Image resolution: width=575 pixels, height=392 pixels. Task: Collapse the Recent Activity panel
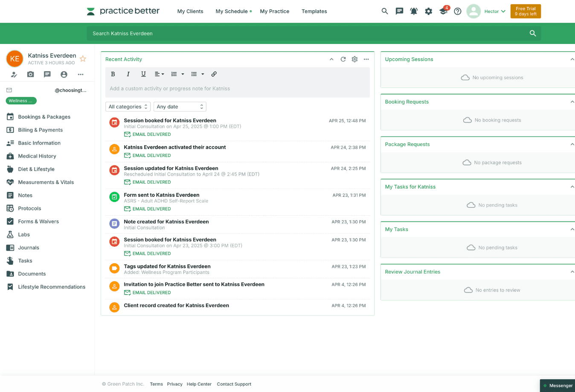coord(331,59)
